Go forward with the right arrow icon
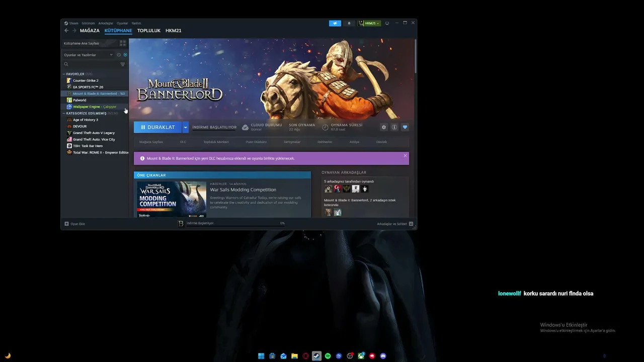 (x=74, y=31)
